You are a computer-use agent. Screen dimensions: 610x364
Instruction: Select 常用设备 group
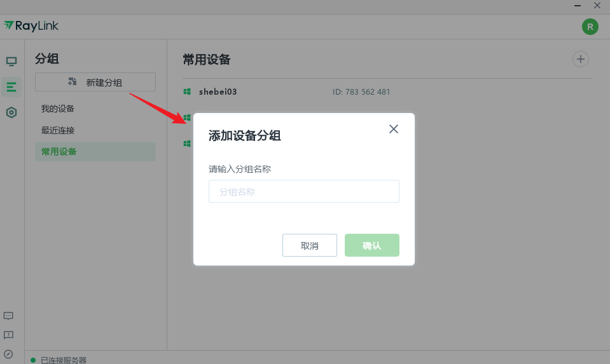click(95, 151)
